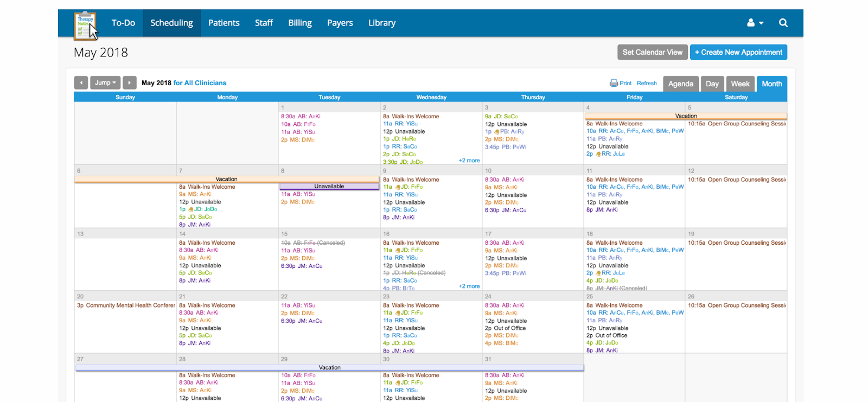Open May 21 8a Walk-Ins Welcome
The image size is (868, 402).
click(207, 305)
